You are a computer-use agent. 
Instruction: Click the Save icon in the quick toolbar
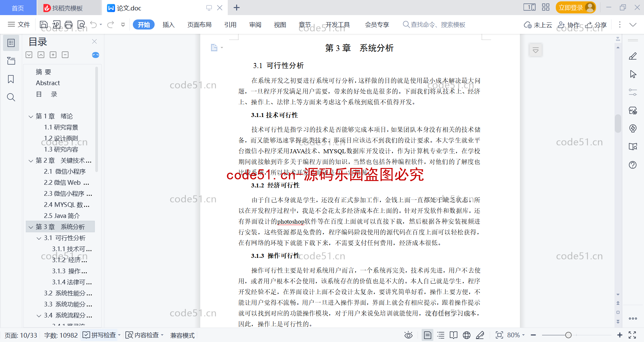[44, 24]
